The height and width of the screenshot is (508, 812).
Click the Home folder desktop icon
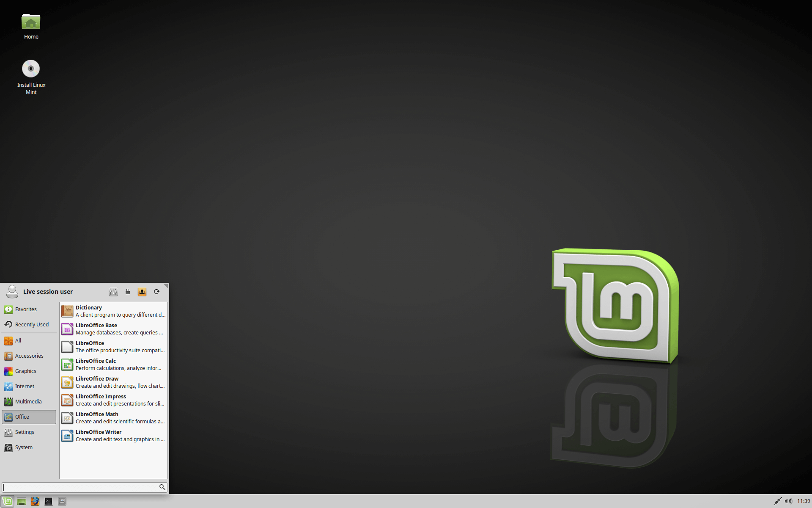point(30,25)
